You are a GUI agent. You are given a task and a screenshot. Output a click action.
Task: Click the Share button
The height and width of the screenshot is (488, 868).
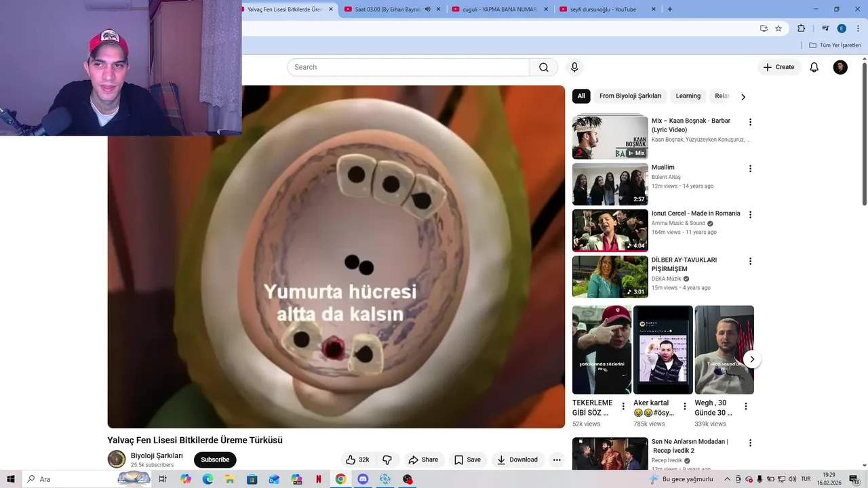coord(423,460)
